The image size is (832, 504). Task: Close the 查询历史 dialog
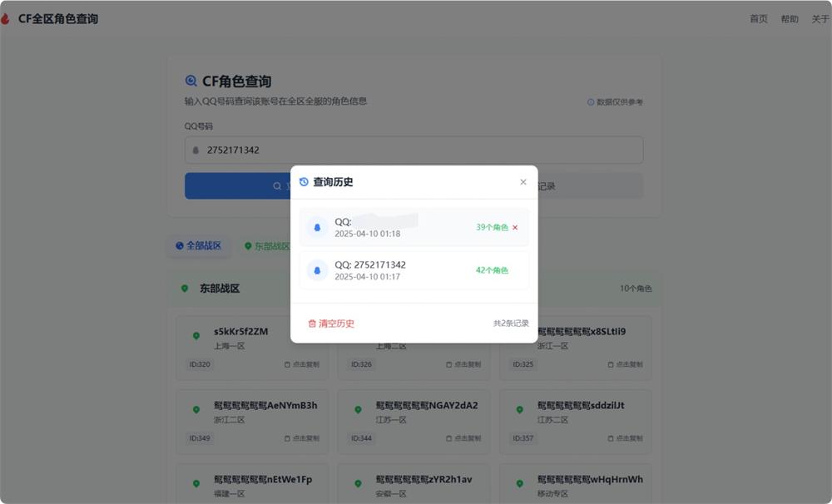(523, 182)
